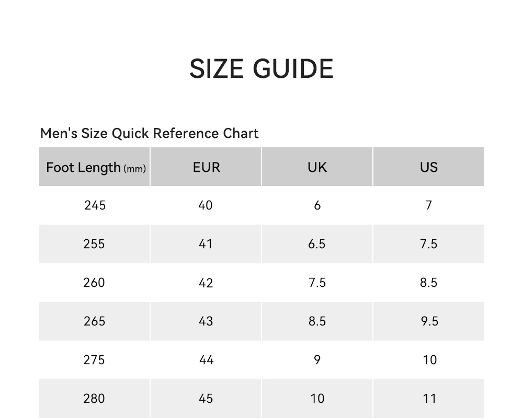Select the US 9.5 cell
Image resolution: width=523 pixels, height=420 pixels.
tap(429, 321)
